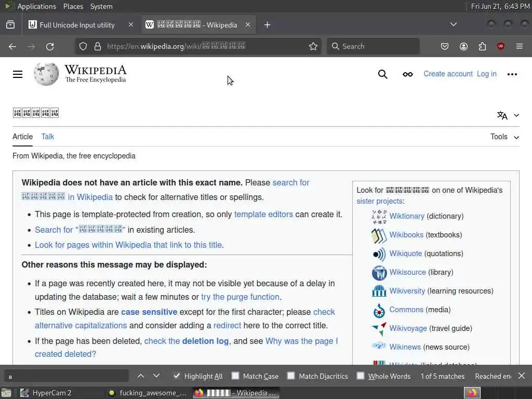This screenshot has height=399, width=532.
Task: Open the Talk tab
Action: pyautogui.click(x=47, y=137)
